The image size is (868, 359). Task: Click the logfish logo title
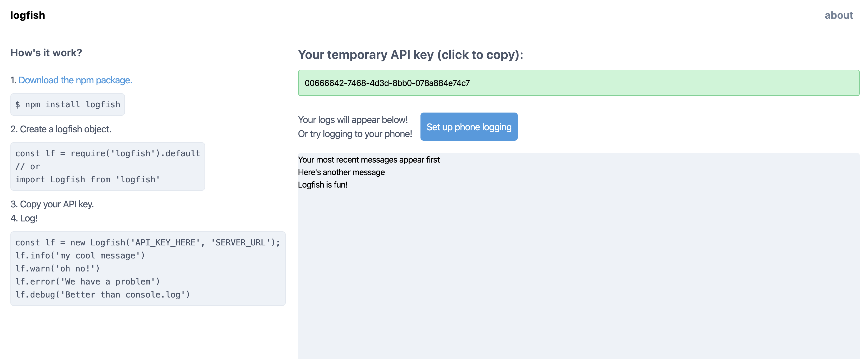(28, 15)
